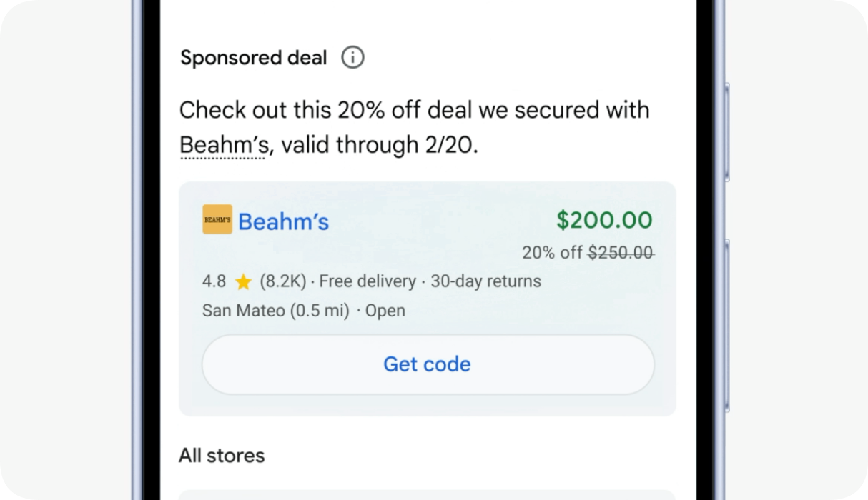Click the 20% off label

point(552,253)
